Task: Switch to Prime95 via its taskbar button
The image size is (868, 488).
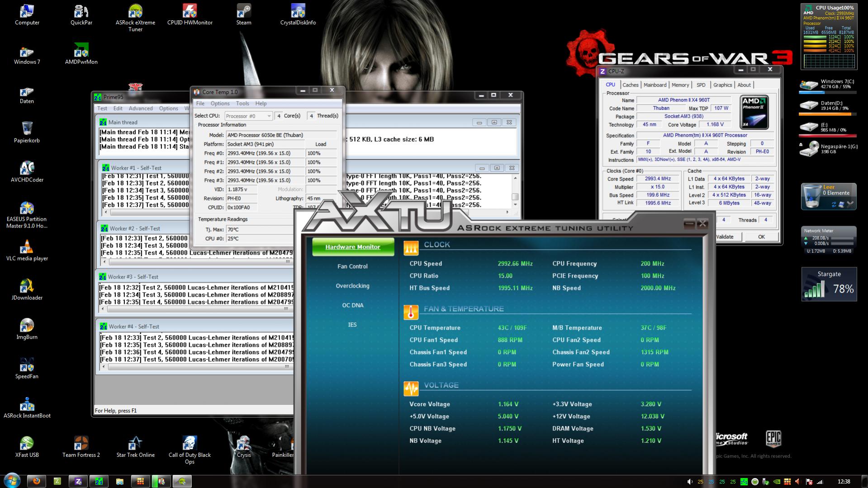Action: tap(99, 481)
